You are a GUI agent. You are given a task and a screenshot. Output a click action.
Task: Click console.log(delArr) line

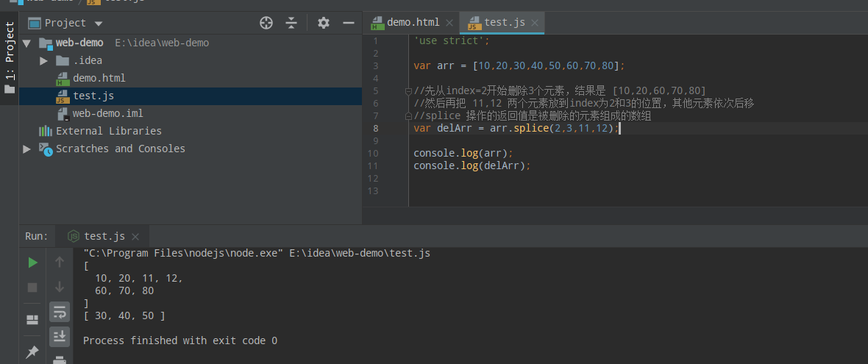point(472,166)
